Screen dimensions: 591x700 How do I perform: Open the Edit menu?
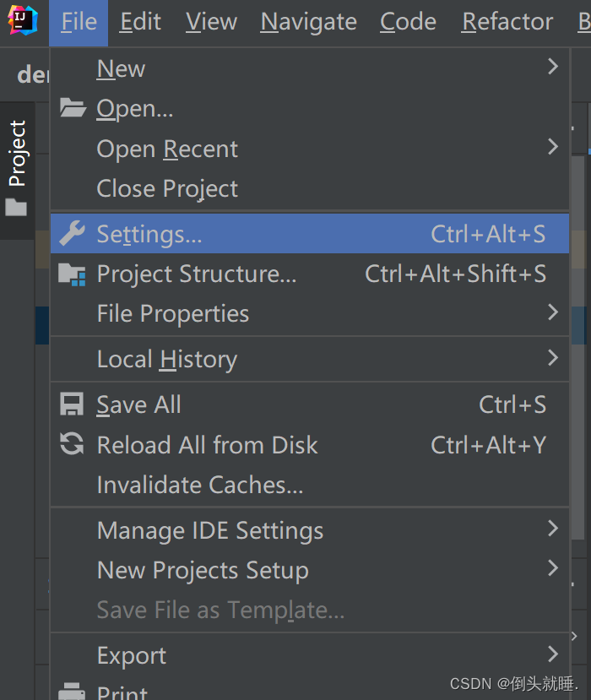[x=140, y=22]
